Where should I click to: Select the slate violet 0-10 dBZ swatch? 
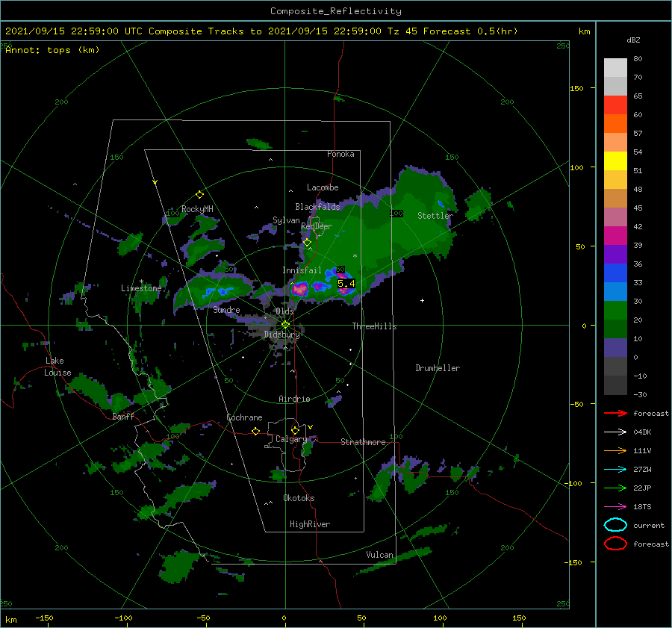(615, 348)
